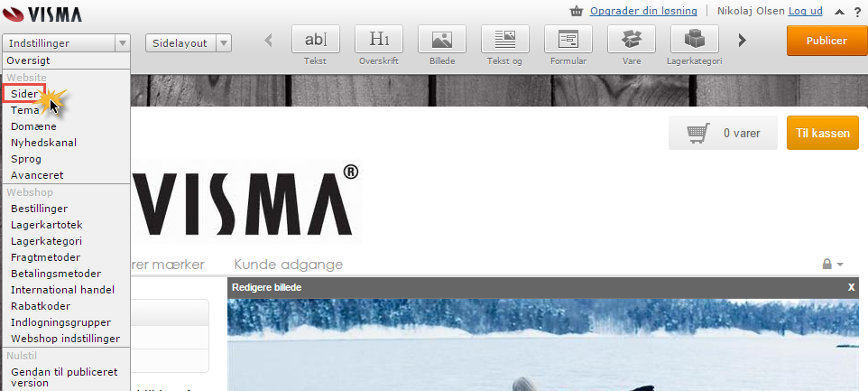Open the Indstillinger dropdown
868x391 pixels.
click(x=67, y=42)
